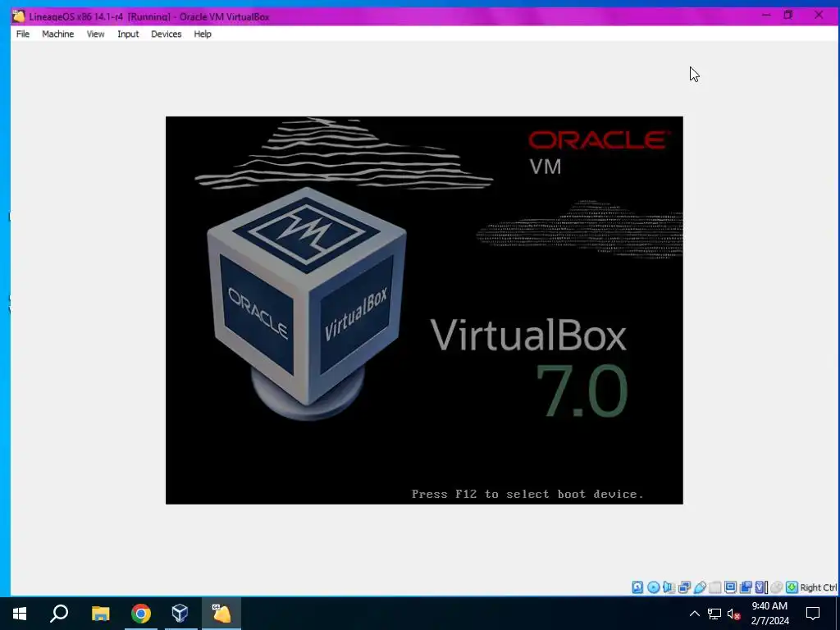Launch Google Chrome from the taskbar
This screenshot has width=840, height=630.
(x=141, y=614)
